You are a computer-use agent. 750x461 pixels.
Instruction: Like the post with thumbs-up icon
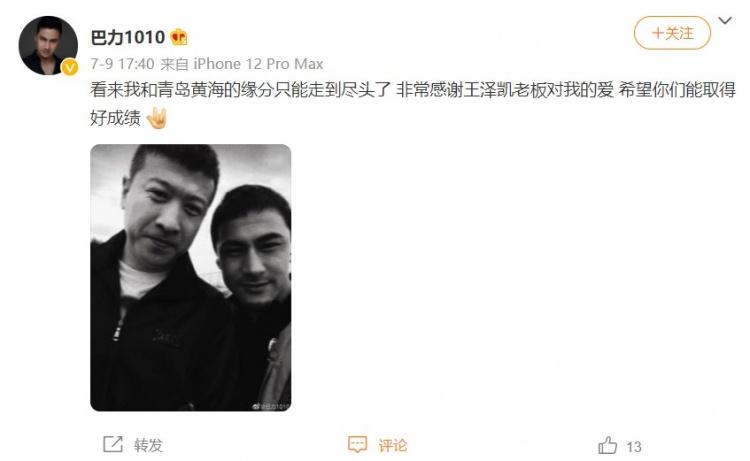tap(607, 445)
